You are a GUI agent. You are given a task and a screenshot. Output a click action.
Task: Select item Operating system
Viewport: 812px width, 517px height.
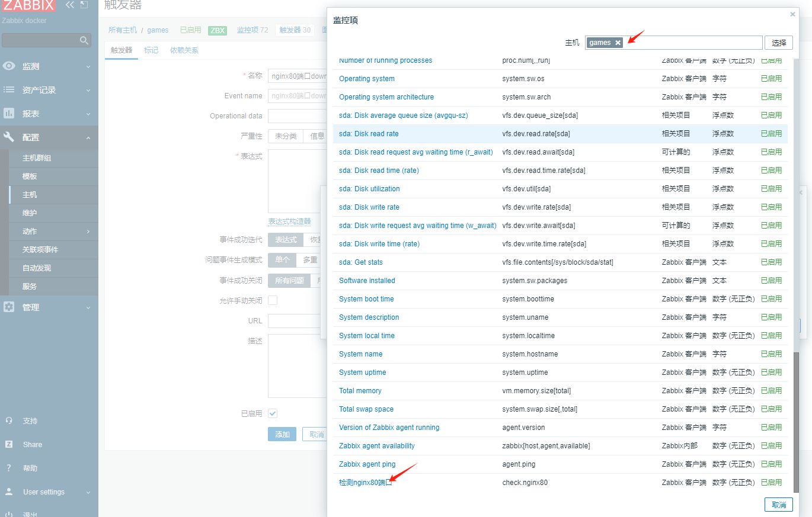[367, 79]
